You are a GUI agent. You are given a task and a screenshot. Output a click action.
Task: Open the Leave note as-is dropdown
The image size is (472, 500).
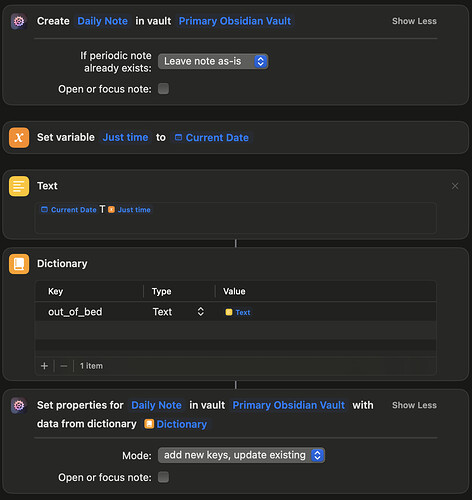[213, 61]
